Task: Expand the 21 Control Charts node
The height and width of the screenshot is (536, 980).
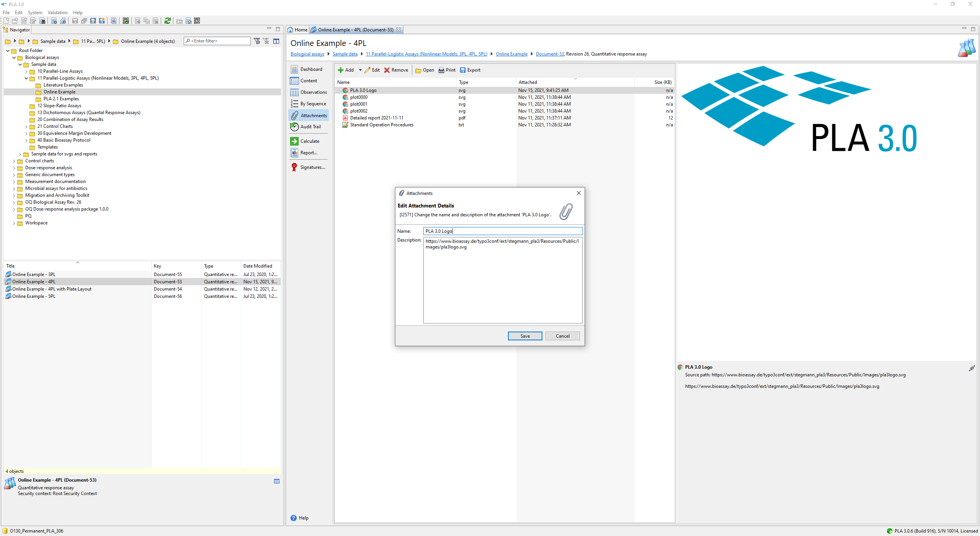Action: click(26, 127)
